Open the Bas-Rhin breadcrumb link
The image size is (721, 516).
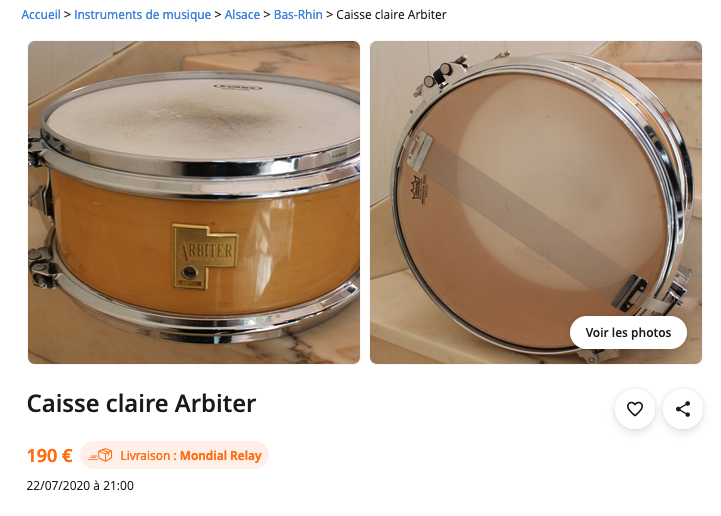(x=298, y=15)
